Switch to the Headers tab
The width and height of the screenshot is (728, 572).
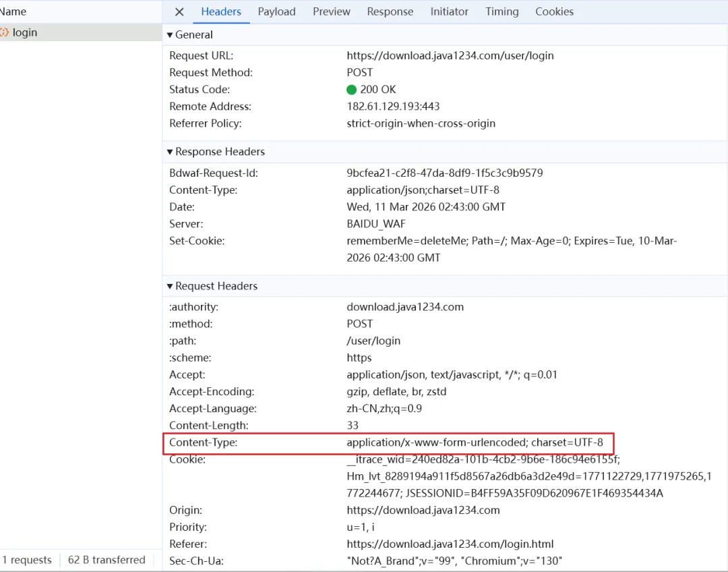coord(221,11)
